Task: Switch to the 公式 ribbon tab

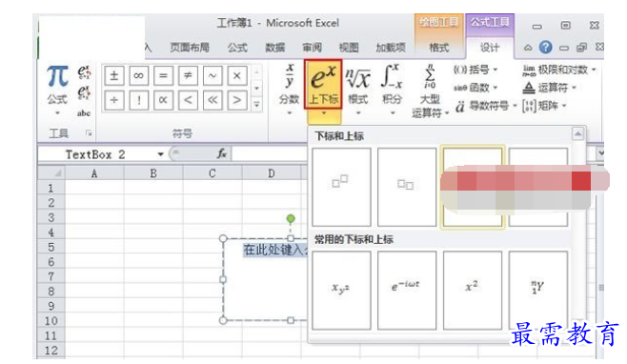Action: pos(237,48)
